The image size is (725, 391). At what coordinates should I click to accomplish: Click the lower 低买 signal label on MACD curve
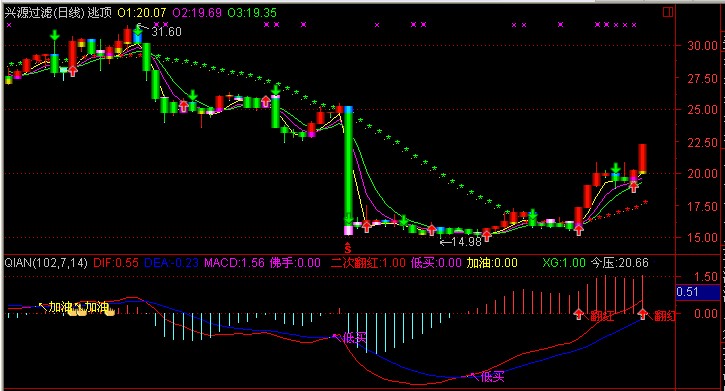pos(492,377)
